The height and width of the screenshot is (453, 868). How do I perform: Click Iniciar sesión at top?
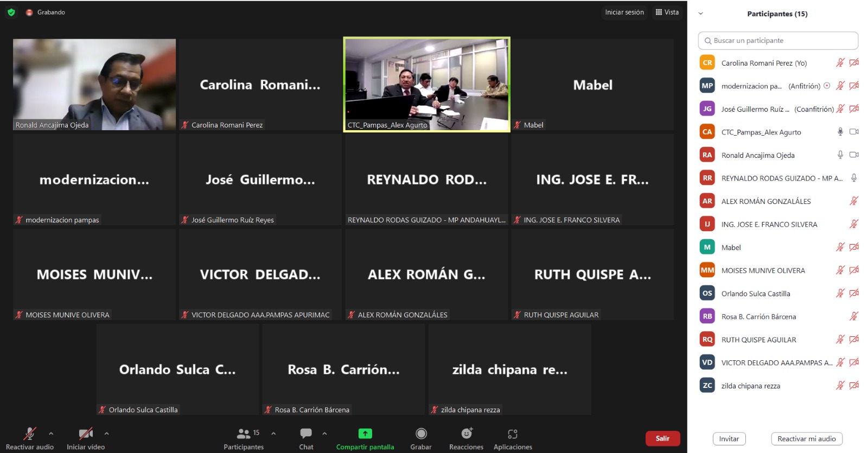[x=624, y=12]
